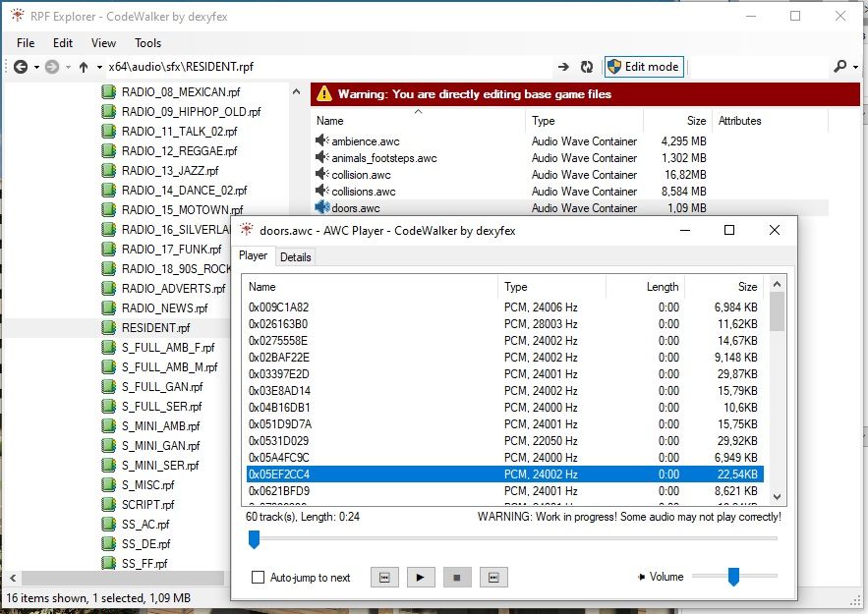Select SS_DE.rpf in the tree
The height and width of the screenshot is (614, 868).
tap(146, 543)
